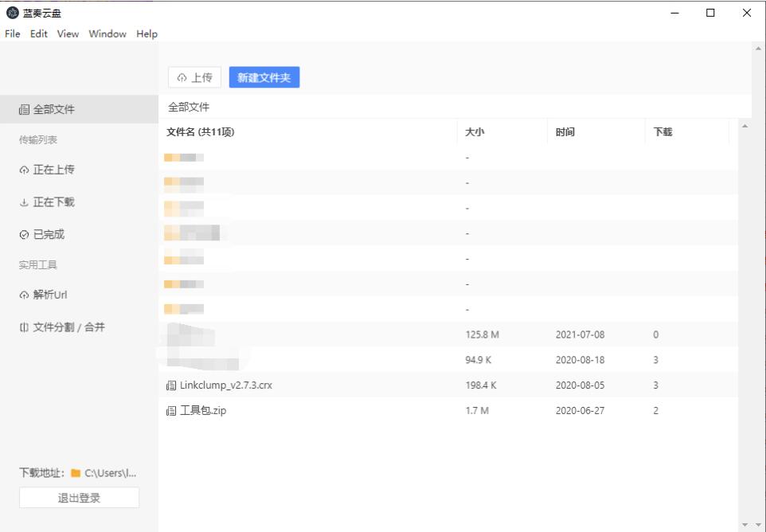Open the Help menu
The image size is (766, 532).
tap(147, 33)
